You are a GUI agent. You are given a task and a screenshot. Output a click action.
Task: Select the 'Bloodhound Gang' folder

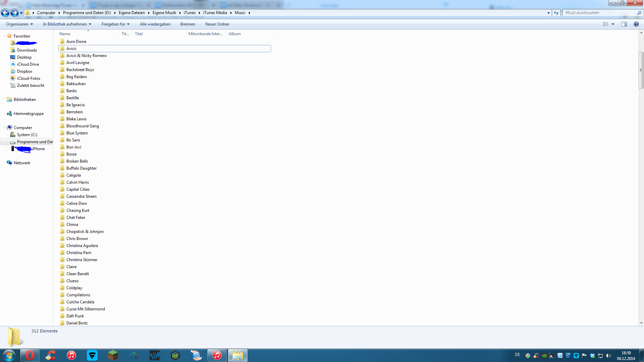coord(83,126)
